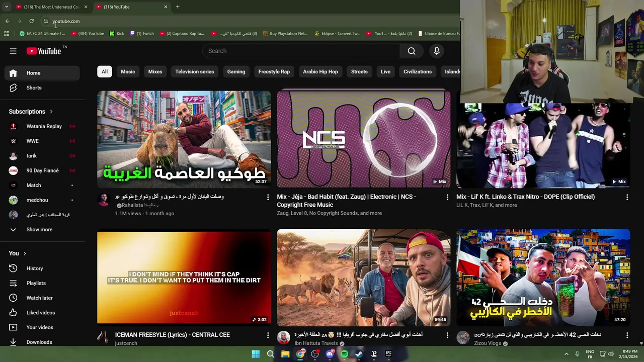Open the WWE subscription
644x362 pixels.
pyautogui.click(x=42, y=141)
